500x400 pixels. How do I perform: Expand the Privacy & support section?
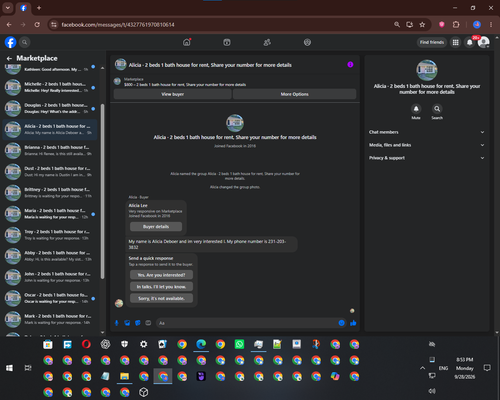click(x=426, y=158)
